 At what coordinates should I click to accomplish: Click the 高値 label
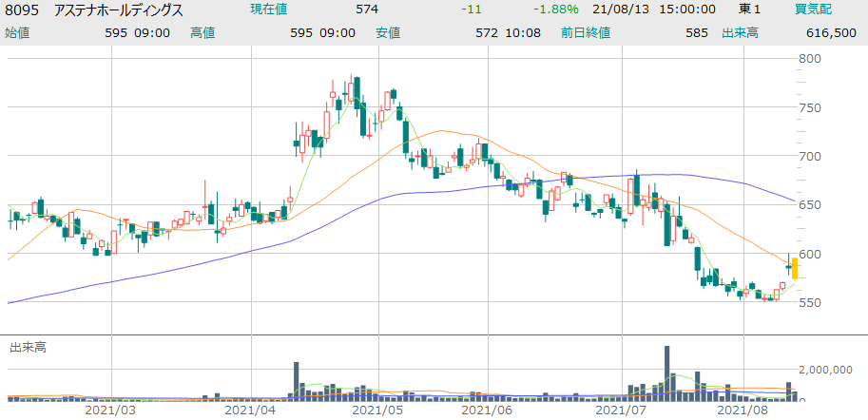(x=203, y=32)
